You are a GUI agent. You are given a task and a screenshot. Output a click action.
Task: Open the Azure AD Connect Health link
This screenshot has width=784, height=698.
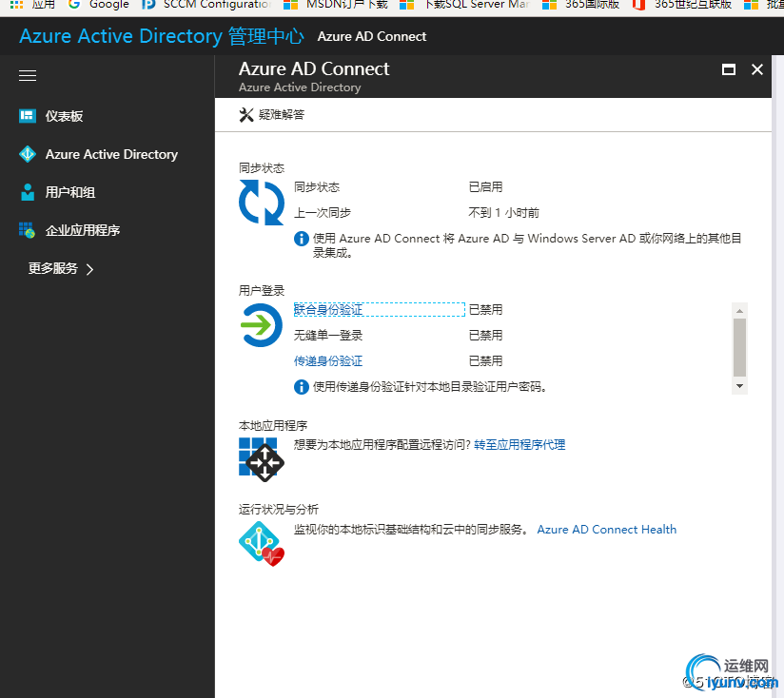[606, 529]
